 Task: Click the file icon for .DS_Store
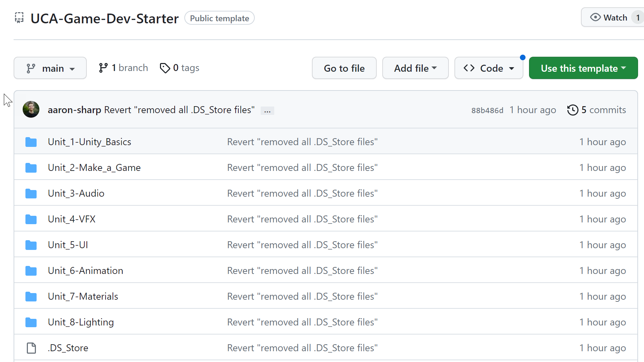coord(31,348)
